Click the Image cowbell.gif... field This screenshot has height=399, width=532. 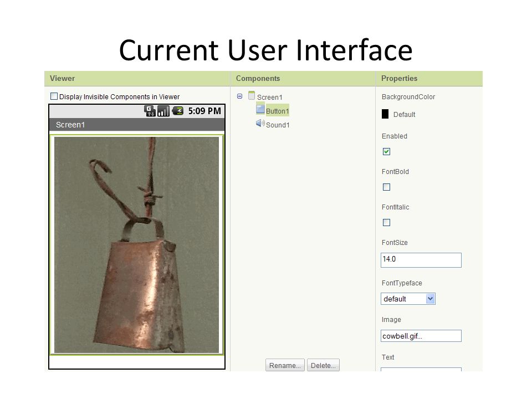[x=421, y=336]
